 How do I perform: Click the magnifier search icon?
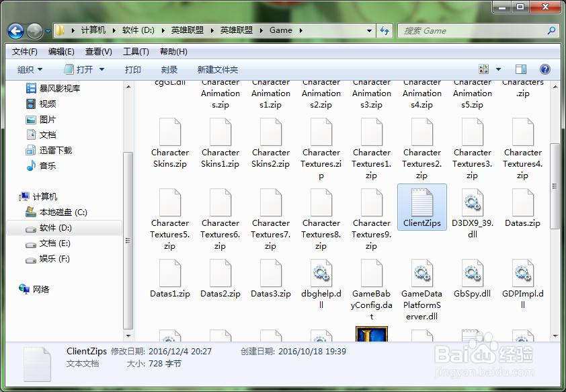coord(551,31)
